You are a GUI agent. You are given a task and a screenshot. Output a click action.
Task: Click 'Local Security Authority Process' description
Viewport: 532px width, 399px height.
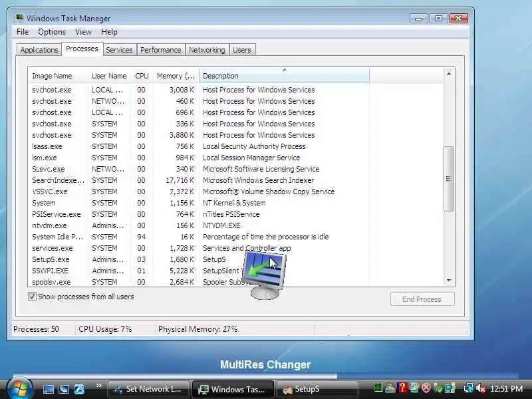254,146
